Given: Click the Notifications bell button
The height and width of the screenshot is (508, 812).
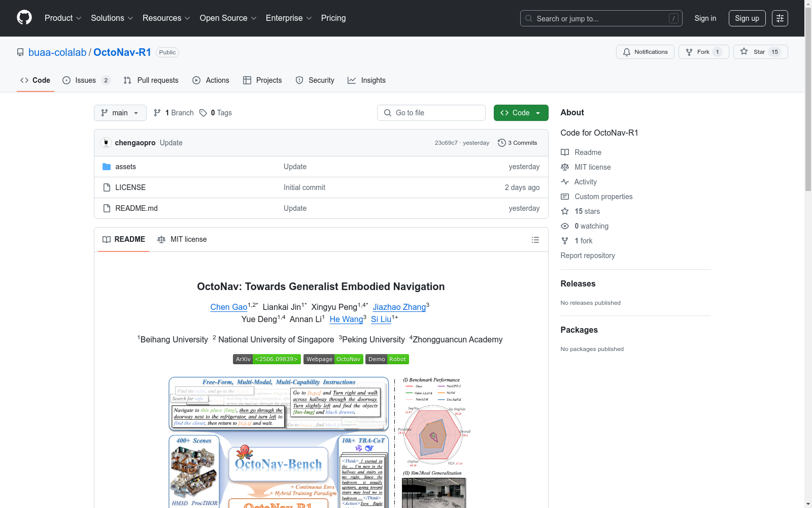Looking at the screenshot, I should pos(645,52).
